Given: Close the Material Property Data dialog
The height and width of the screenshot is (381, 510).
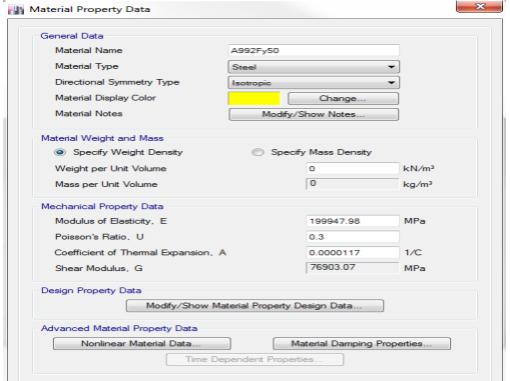Looking at the screenshot, I should pyautogui.click(x=479, y=6).
